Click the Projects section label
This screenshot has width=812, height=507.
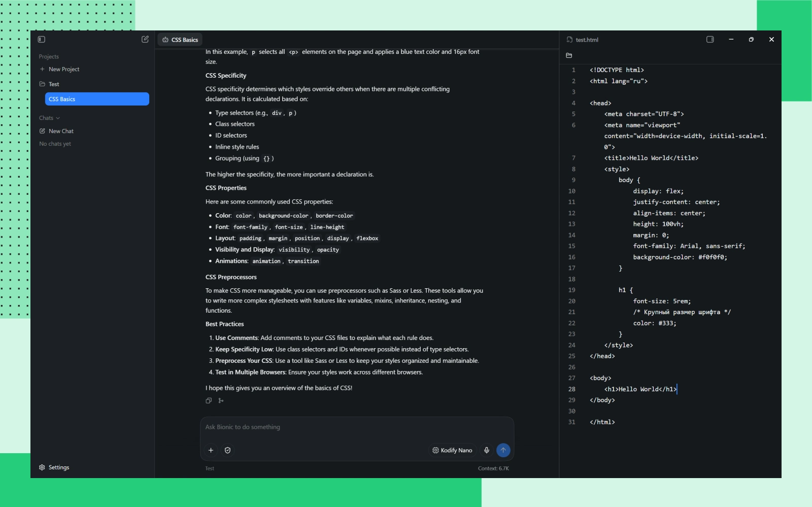pos(49,57)
